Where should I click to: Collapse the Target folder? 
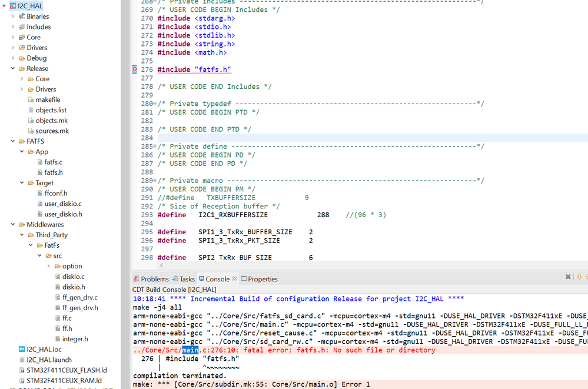[x=22, y=182]
